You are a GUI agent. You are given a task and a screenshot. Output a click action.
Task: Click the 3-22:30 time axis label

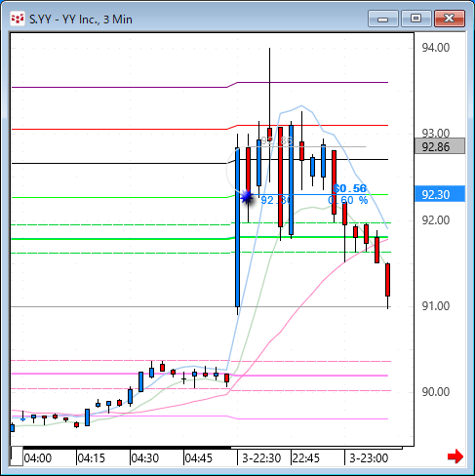click(x=261, y=458)
